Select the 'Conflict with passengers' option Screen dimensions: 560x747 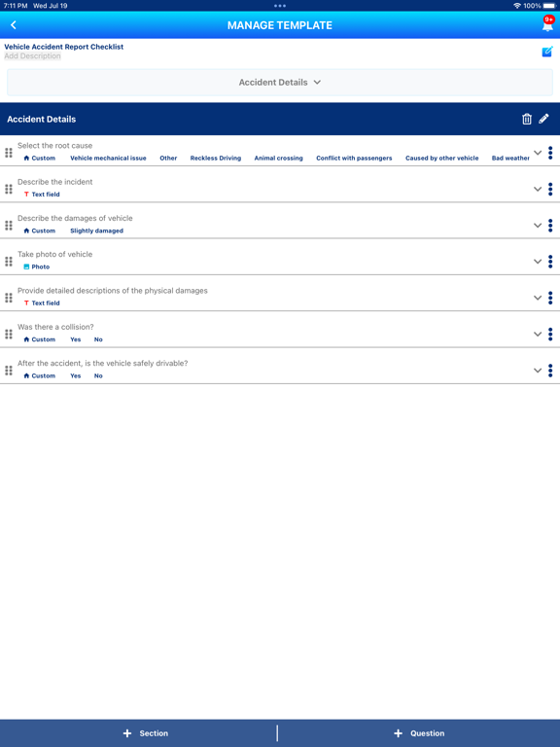point(354,159)
